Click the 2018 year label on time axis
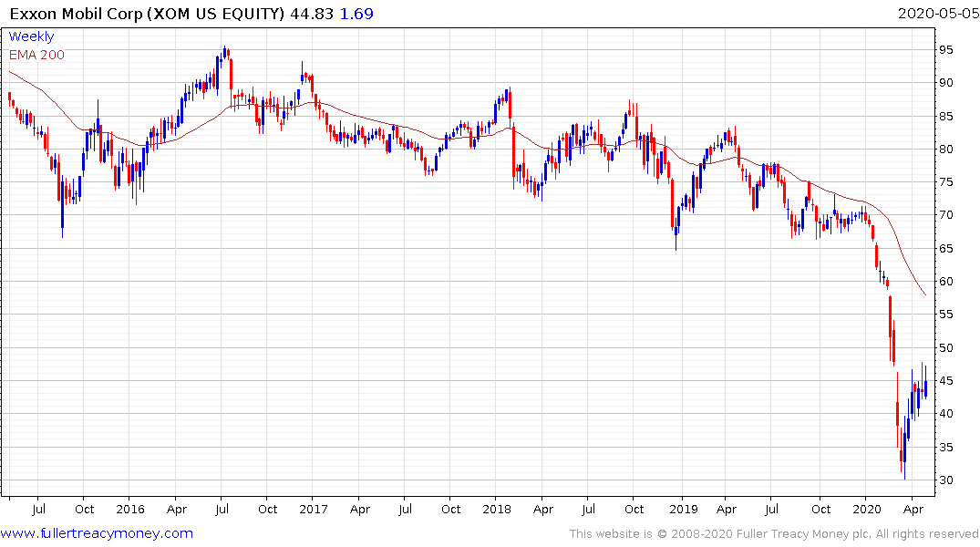This screenshot has height=547, width=980. tap(497, 510)
